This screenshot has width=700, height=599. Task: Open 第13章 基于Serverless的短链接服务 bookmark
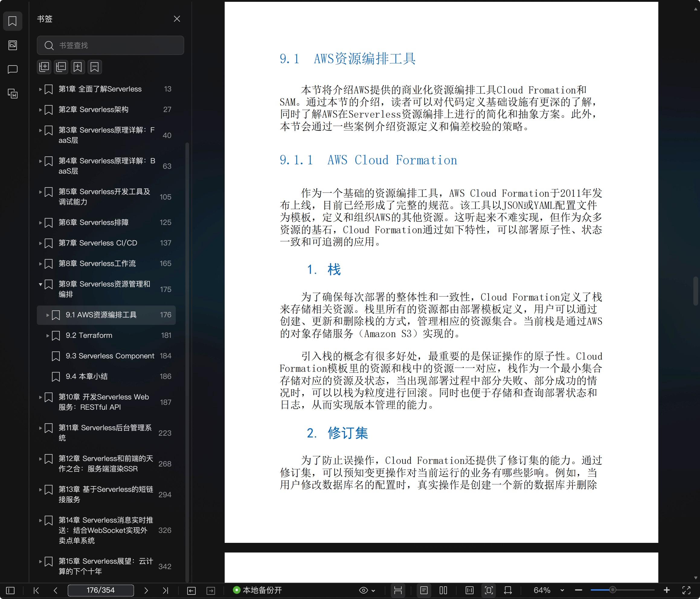click(x=106, y=494)
